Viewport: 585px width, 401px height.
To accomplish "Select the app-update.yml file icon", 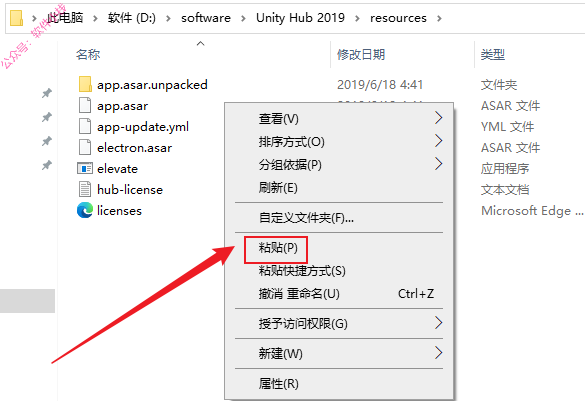I will [x=85, y=126].
